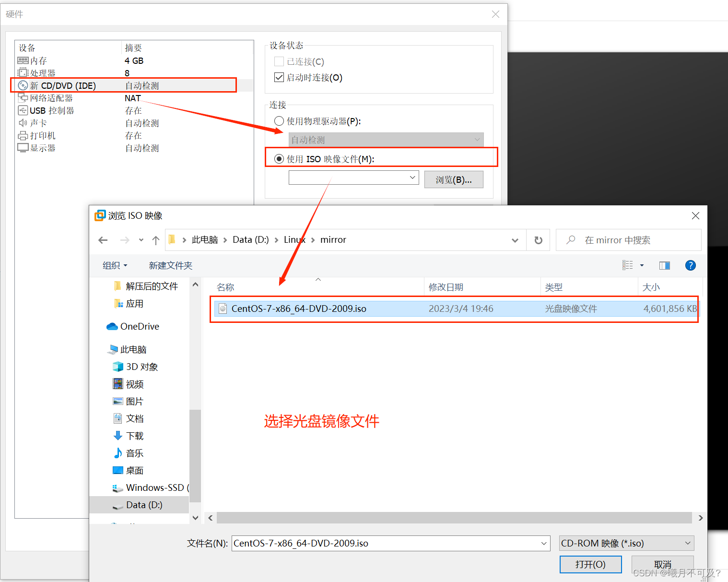728x582 pixels.
Task: Click the 此电脑 breadcrumb segment
Action: point(205,240)
